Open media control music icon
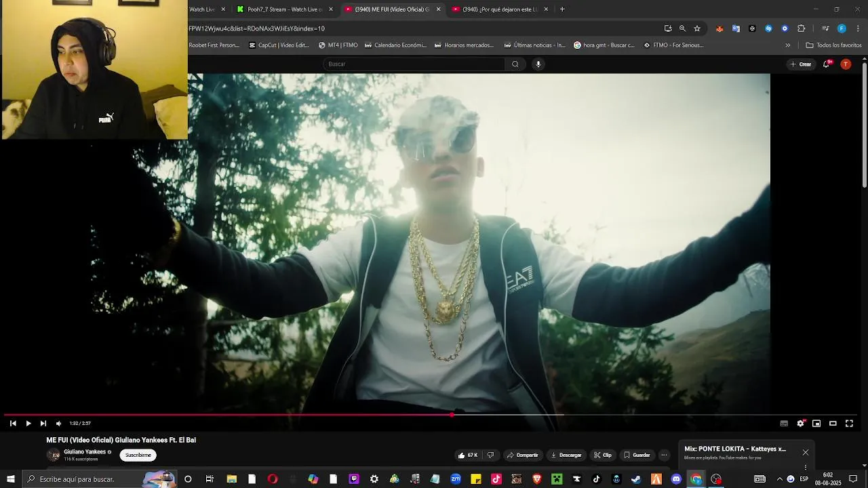The height and width of the screenshot is (488, 868). click(825, 28)
